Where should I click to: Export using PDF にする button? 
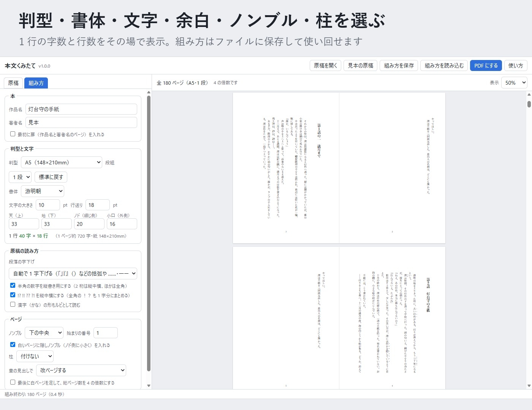click(x=486, y=66)
